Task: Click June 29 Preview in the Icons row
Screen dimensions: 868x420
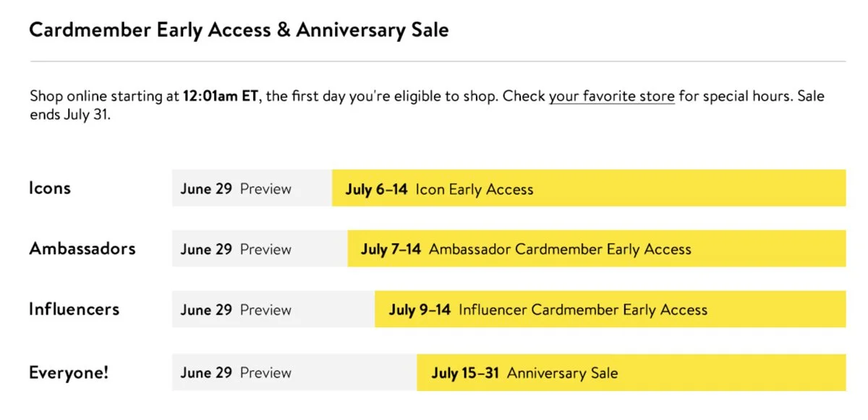Action: 236,189
